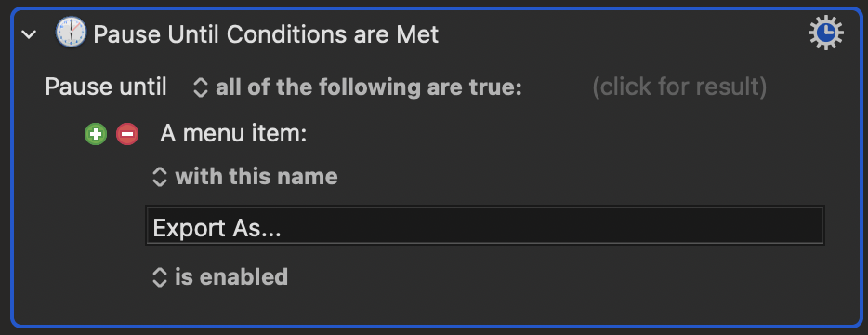Viewport: 868px width, 335px height.
Task: Collapse the Pause Until Conditions action chevron
Action: click(x=28, y=35)
